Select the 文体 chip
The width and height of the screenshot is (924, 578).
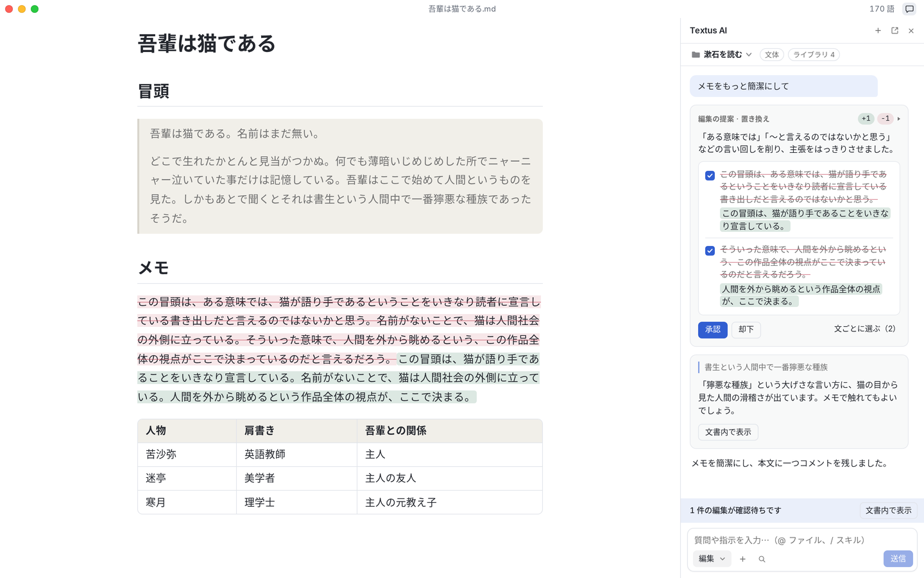(x=772, y=55)
